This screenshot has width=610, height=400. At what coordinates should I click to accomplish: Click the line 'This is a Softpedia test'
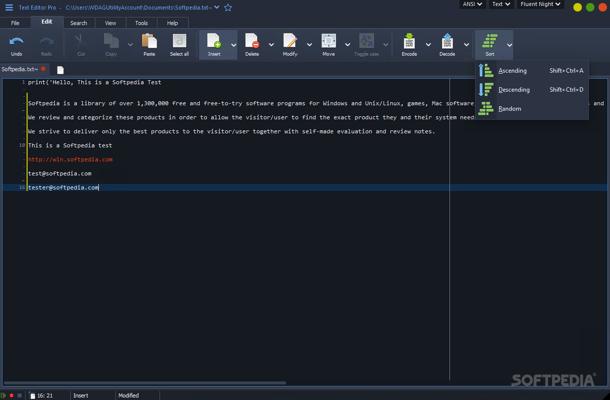coord(70,145)
